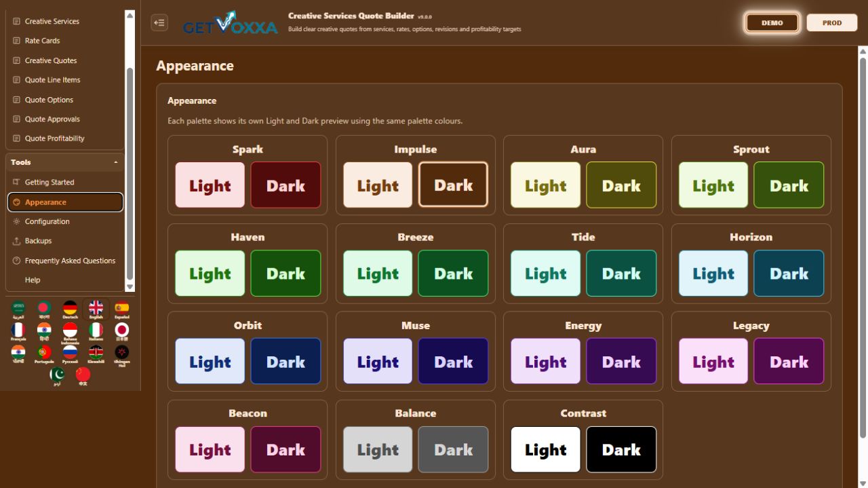
Task: Activate the DEMO environment toggle
Action: (x=772, y=22)
